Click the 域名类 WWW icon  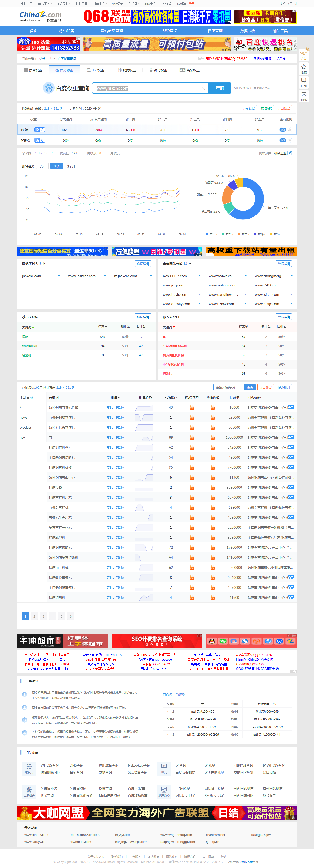[x=29, y=767]
